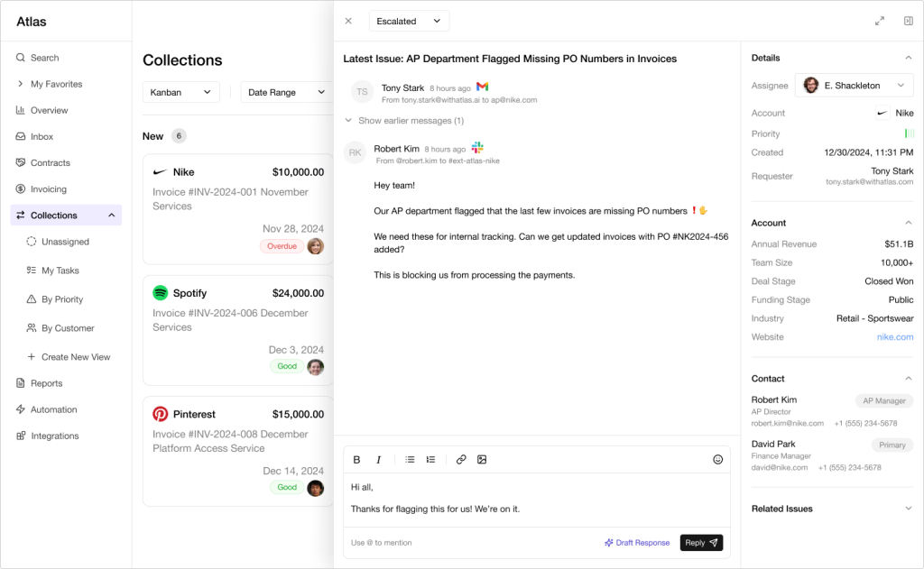Insert an image in reply
The height and width of the screenshot is (569, 924).
[482, 460]
